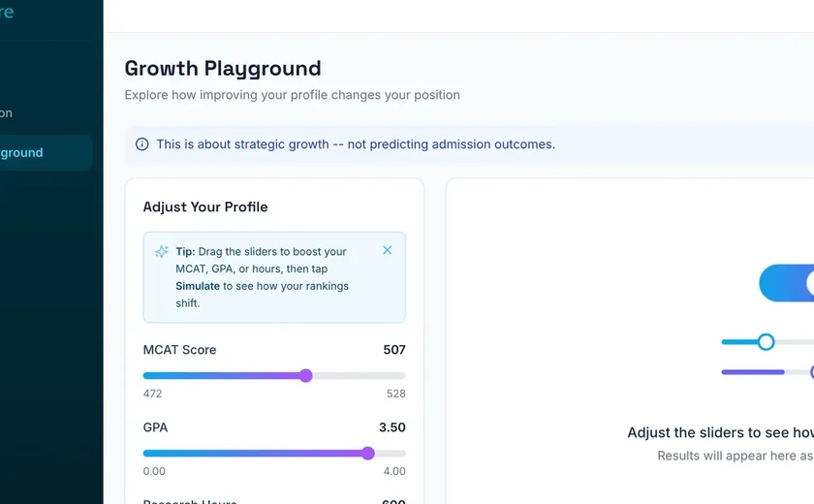Click the blue pill illustration in results panel
The image size is (814, 504).
click(x=787, y=283)
